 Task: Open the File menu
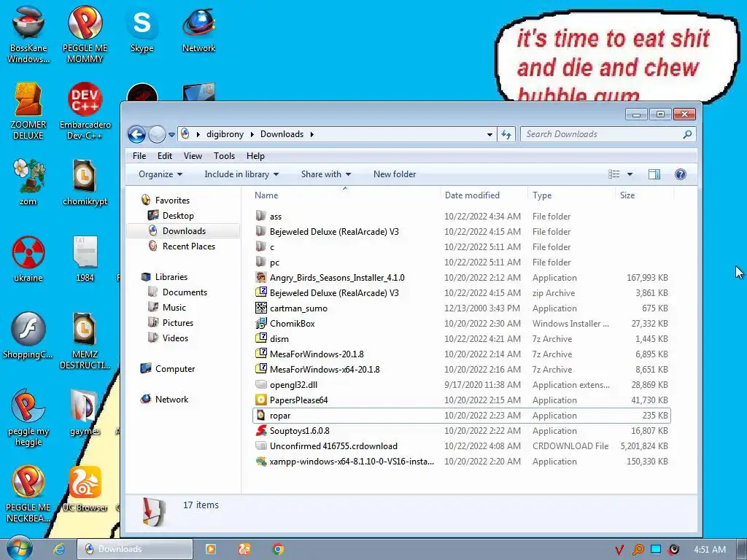coord(139,156)
